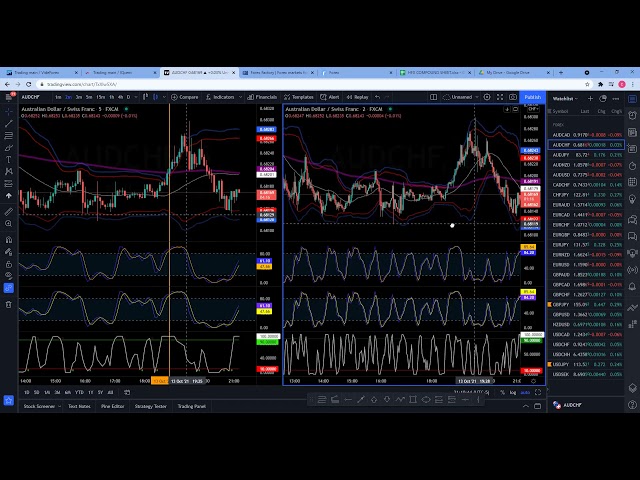Select GBPJPY in the watchlist
This screenshot has height=480, width=640.
587,304
